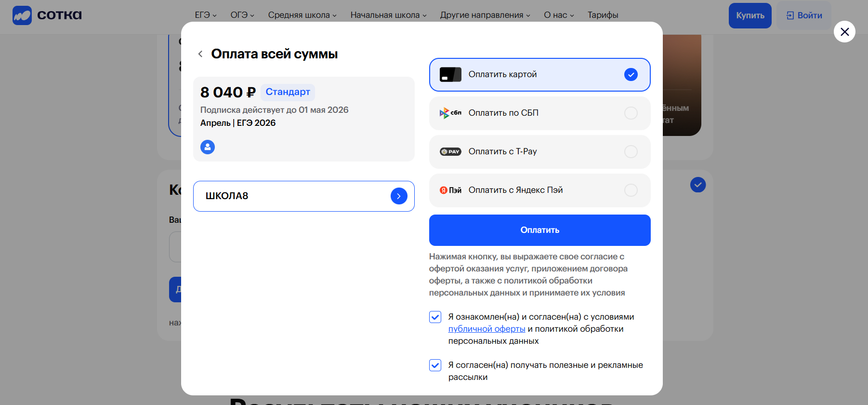Click the blue Оплатить button
Viewport: 868px width, 405px height.
[540, 230]
